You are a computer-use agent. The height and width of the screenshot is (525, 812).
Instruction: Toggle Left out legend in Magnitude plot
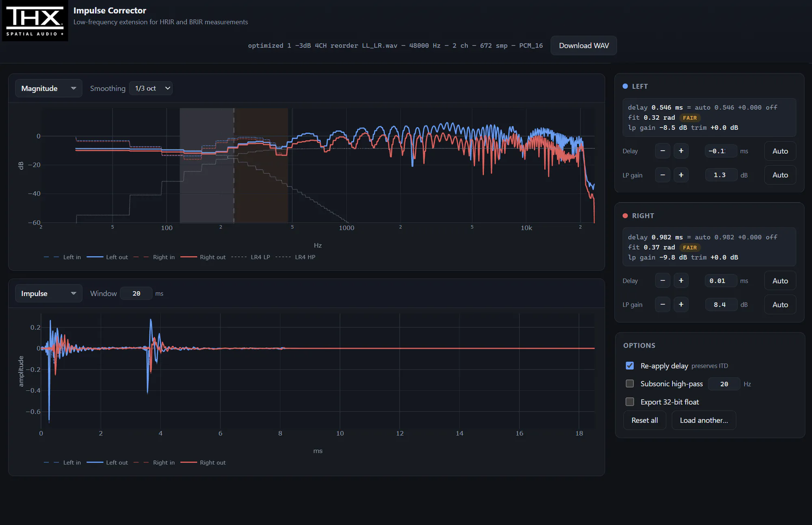pos(107,257)
